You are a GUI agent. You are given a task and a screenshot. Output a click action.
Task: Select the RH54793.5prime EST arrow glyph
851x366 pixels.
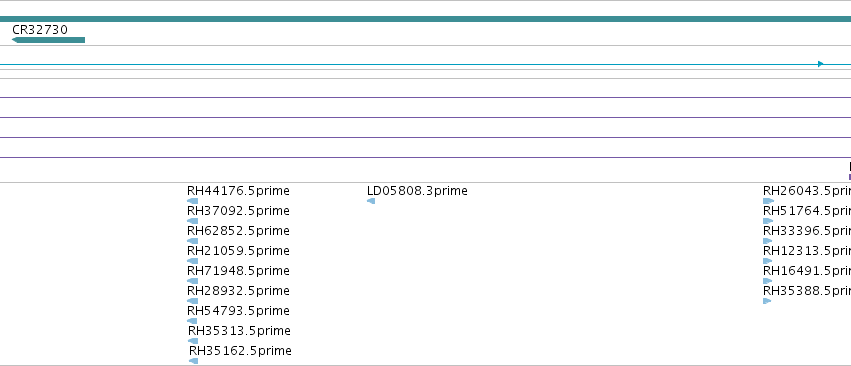(192, 321)
